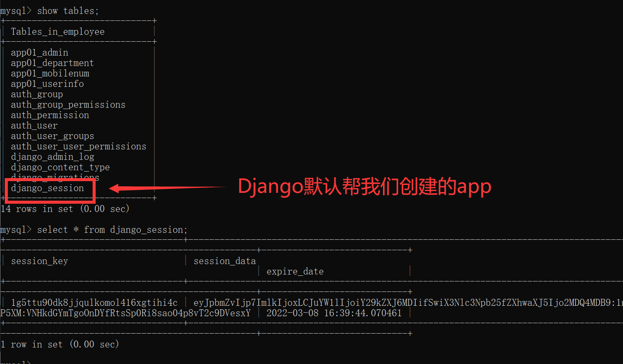Click the expire_date column header

295,271
